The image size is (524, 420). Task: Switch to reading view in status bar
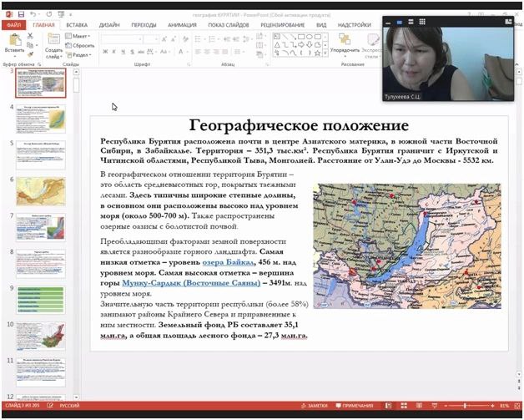[x=416, y=406]
